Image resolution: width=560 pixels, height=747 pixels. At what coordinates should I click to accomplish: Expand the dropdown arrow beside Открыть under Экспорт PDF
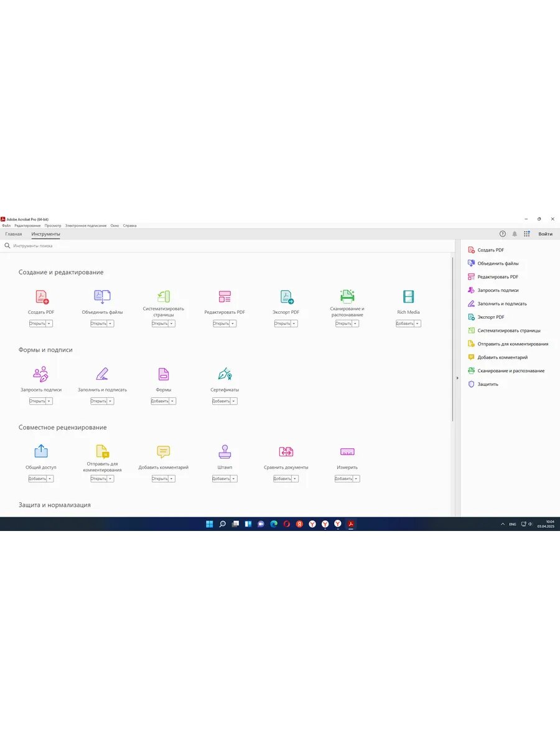pyautogui.click(x=294, y=324)
